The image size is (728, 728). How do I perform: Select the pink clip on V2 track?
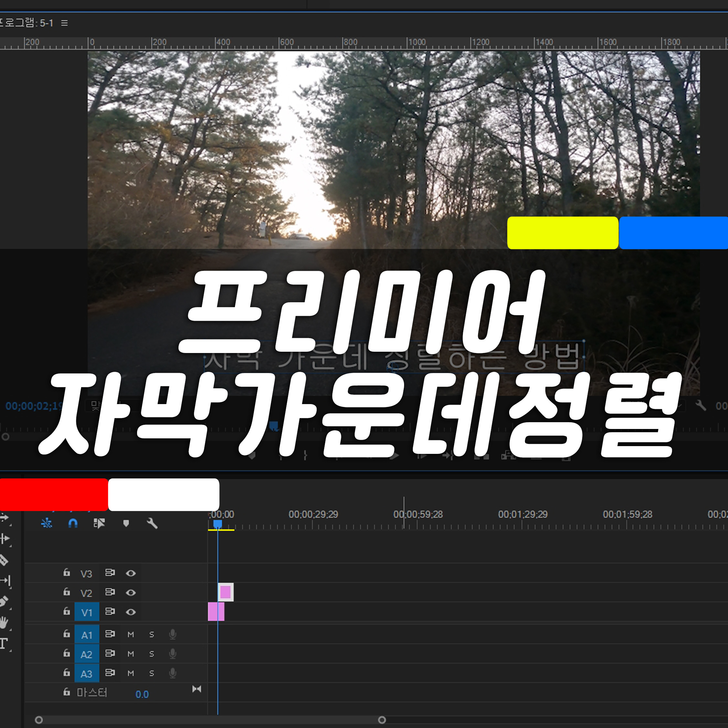(225, 592)
